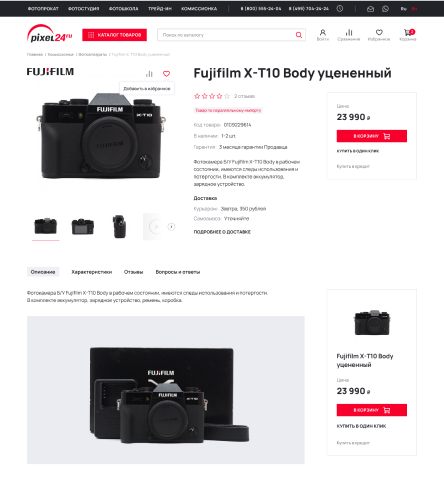
Task: Switch to the Характеристики tab
Action: coord(92,272)
